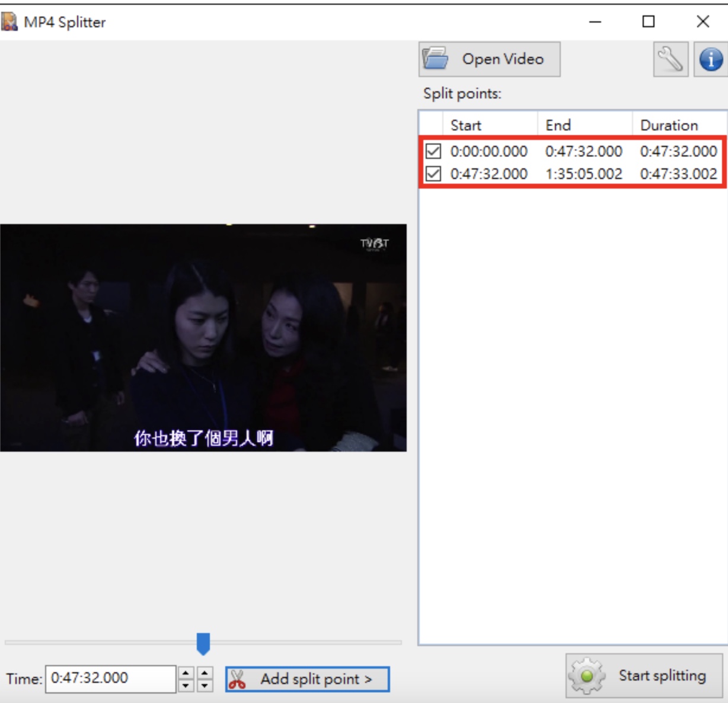Close the MP4 Splitter window

coord(703,22)
